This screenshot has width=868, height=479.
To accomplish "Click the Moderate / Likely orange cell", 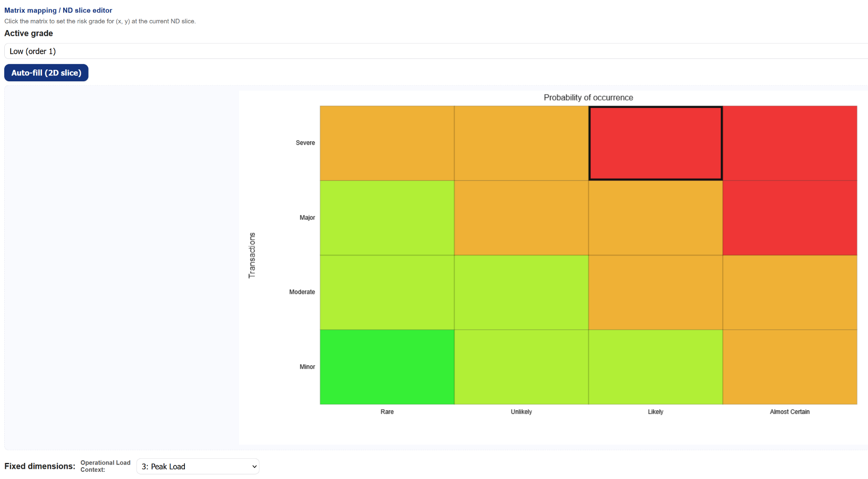I will pos(656,292).
